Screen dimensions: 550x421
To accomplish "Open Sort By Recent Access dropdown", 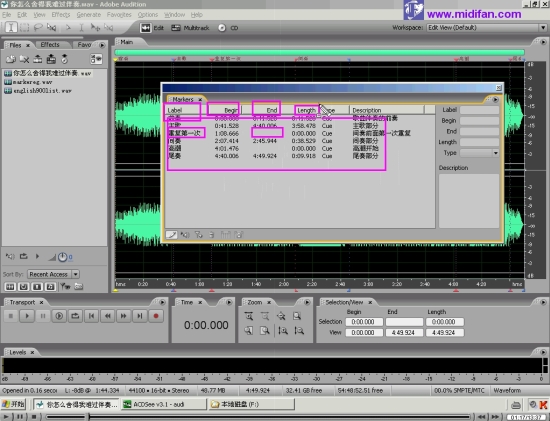I will pyautogui.click(x=75, y=274).
